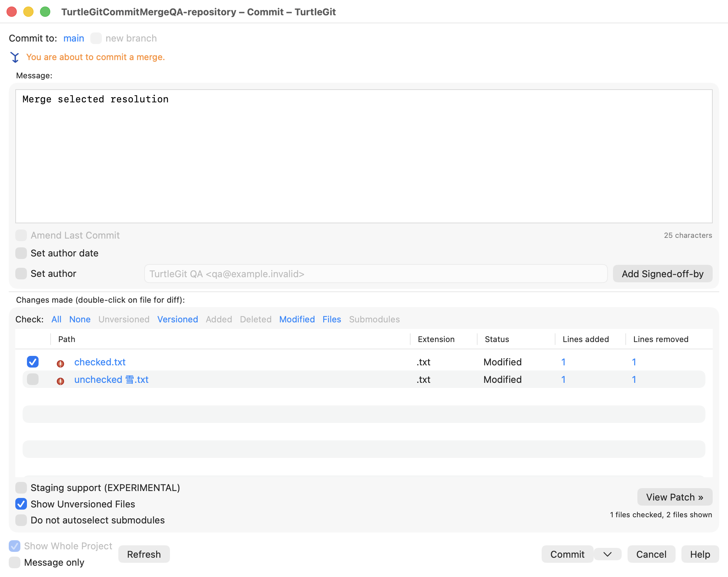This screenshot has width=728, height=577.
Task: Click into the commit message text area
Action: tap(364, 156)
